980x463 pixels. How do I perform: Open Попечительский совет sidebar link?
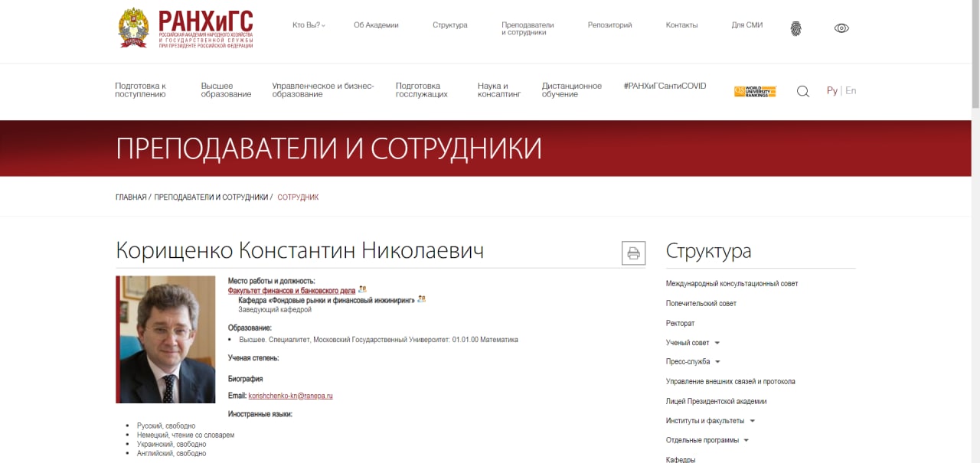point(701,304)
